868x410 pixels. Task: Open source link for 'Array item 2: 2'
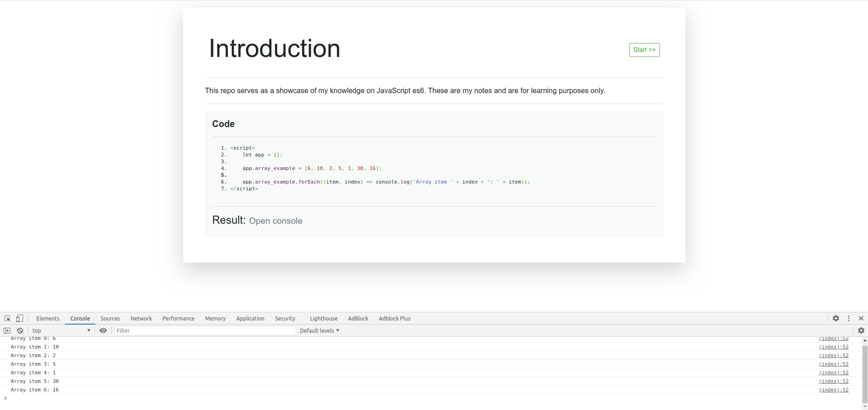point(834,356)
